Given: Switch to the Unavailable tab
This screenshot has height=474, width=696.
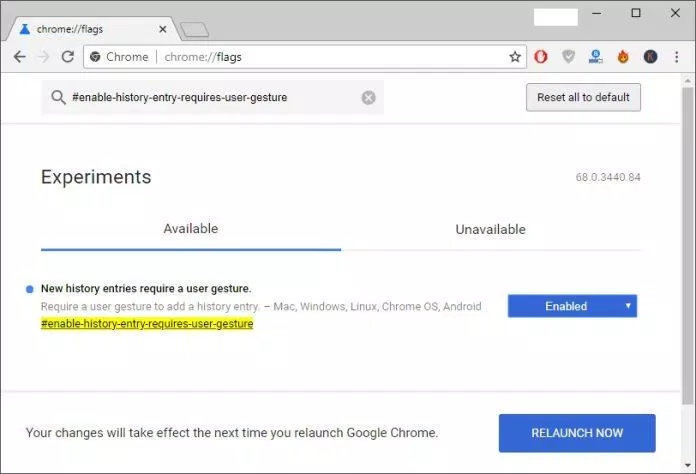Looking at the screenshot, I should coord(490,229).
